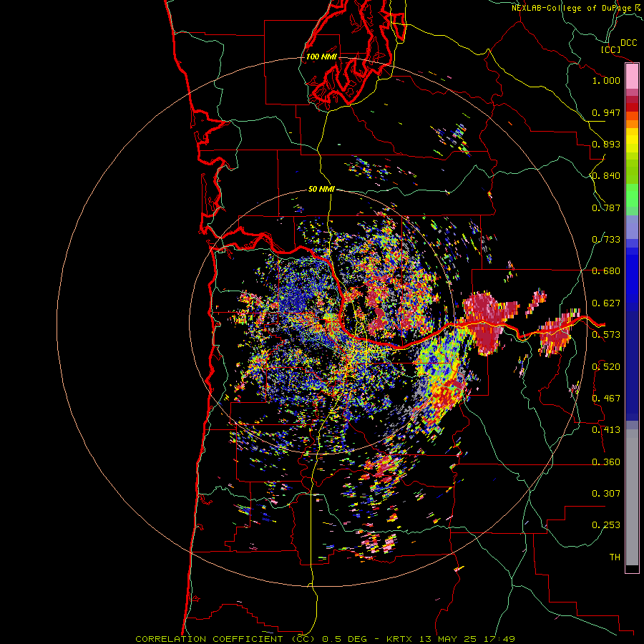
Task: Select the 0.413 scale value
Action: (606, 430)
